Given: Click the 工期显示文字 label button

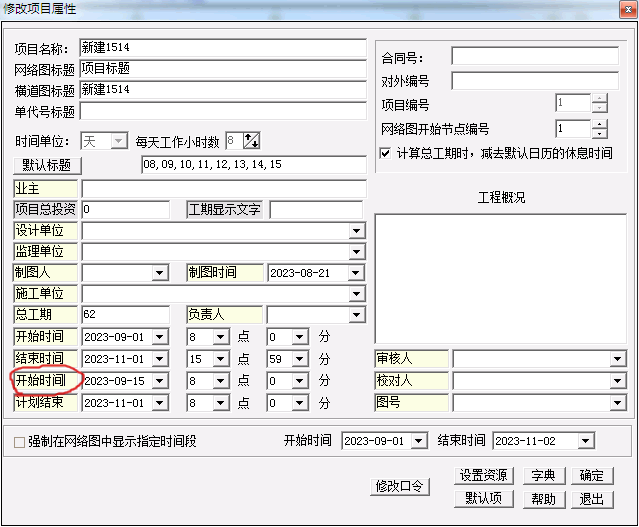Looking at the screenshot, I should tap(224, 209).
